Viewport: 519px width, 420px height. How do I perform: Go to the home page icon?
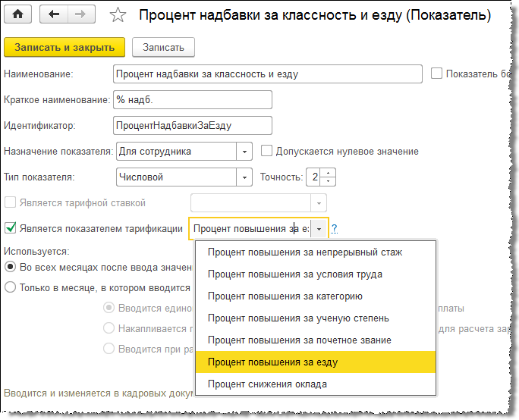pyautogui.click(x=18, y=14)
